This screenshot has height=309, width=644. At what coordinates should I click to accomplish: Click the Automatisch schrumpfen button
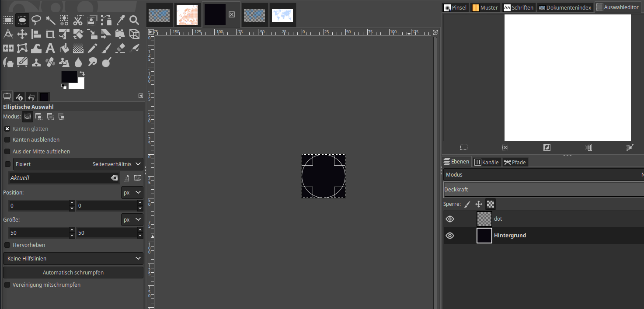(x=73, y=273)
